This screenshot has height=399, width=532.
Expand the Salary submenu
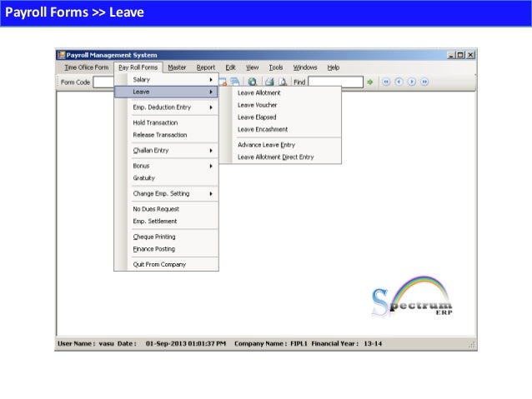tap(166, 80)
